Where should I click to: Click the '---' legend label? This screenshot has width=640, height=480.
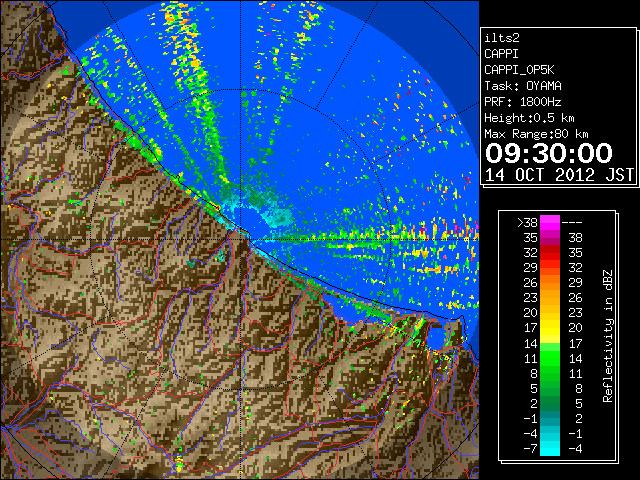(572, 223)
